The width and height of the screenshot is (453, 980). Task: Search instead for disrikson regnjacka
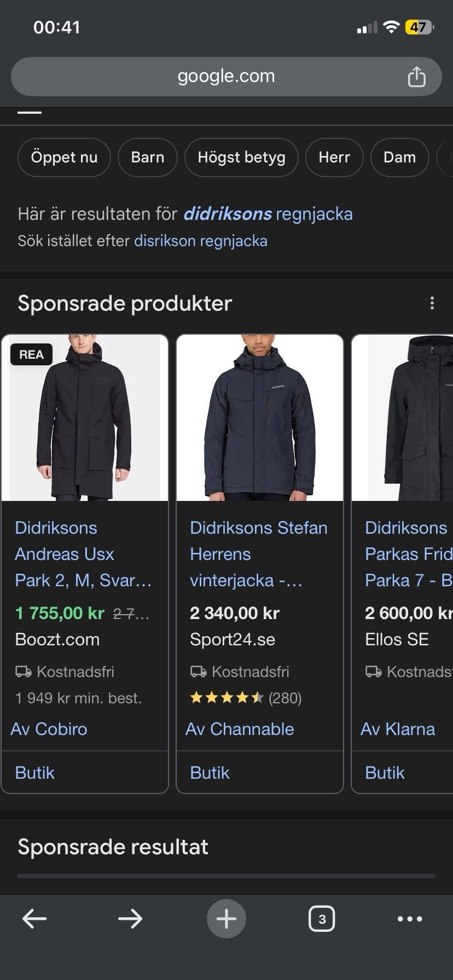[x=201, y=241]
